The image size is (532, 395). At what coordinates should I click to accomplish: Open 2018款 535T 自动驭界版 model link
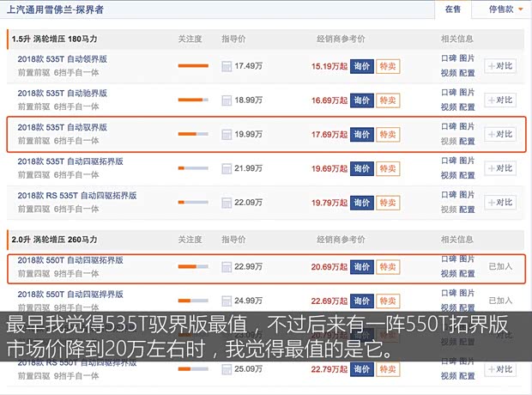coord(63,127)
